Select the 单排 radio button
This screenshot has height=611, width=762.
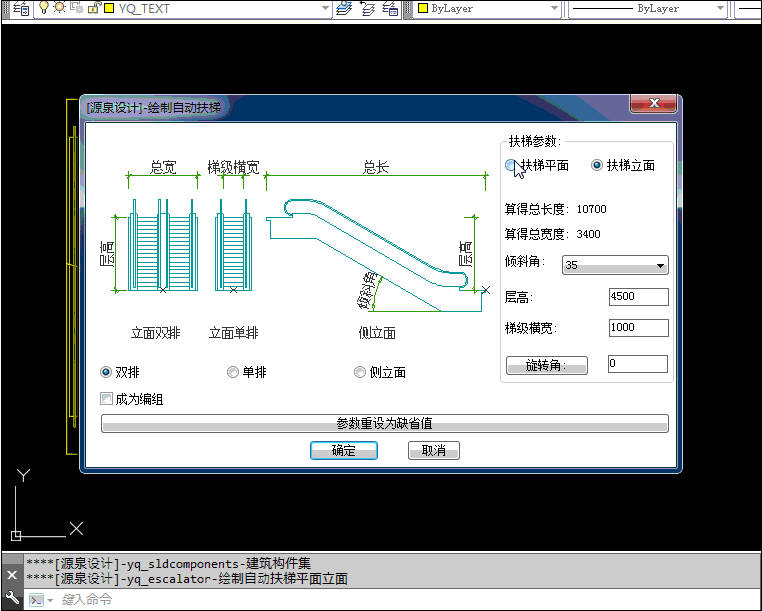coord(233,372)
